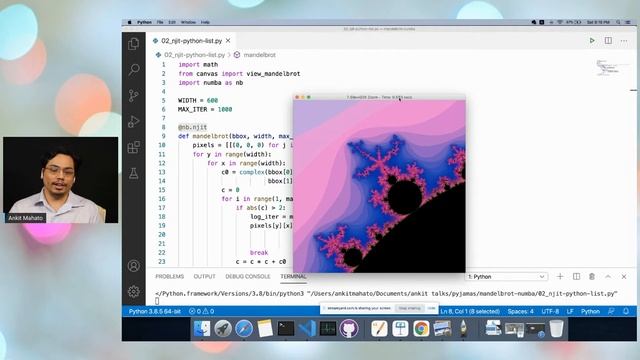Click line number 8 in the gutter
This screenshot has width=640, height=360.
click(x=163, y=127)
